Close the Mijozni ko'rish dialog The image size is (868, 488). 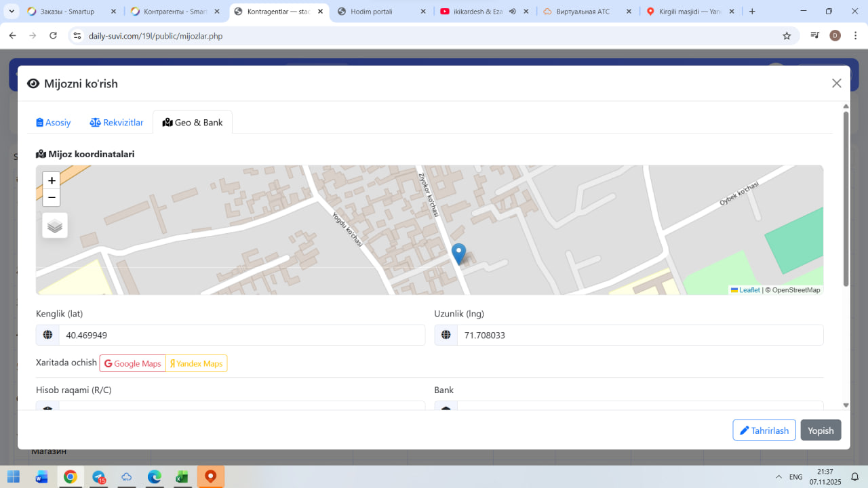[837, 83]
